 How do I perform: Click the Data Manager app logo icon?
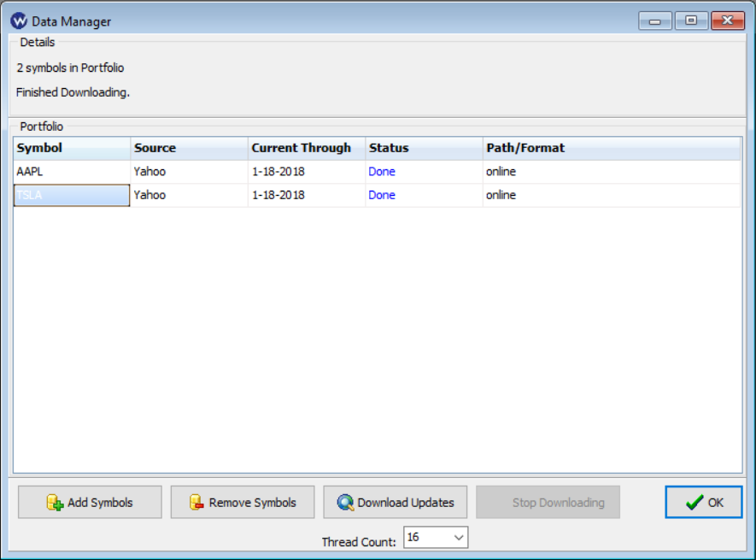pyautogui.click(x=18, y=21)
